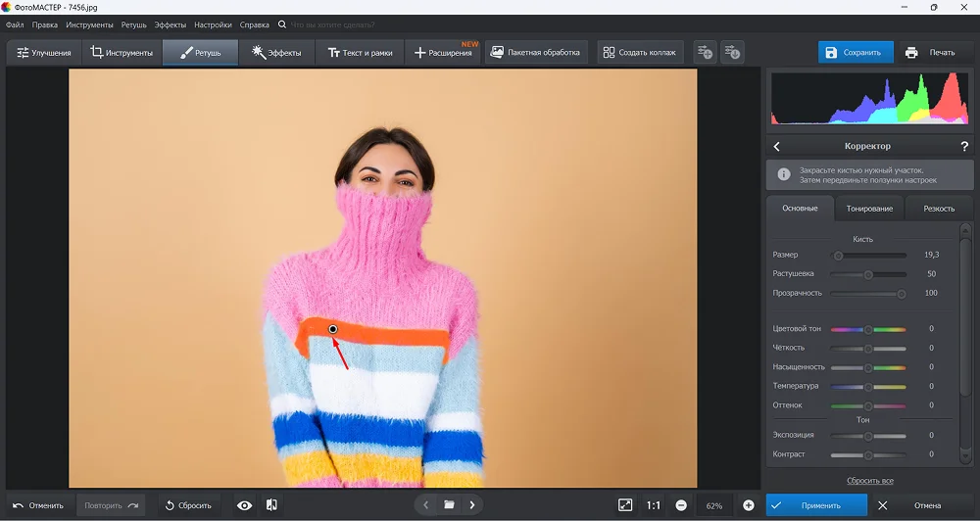This screenshot has width=980, height=521.
Task: Click the search magnifier icon
Action: [282, 25]
